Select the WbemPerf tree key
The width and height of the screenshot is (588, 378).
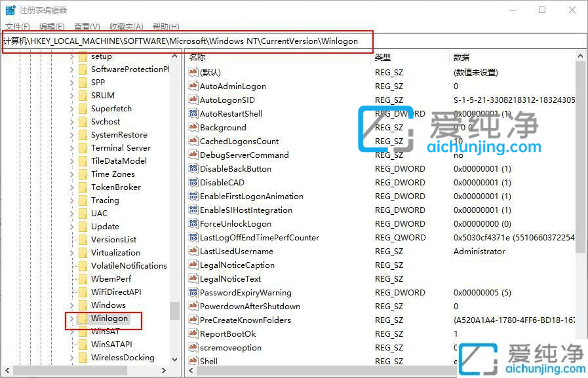tap(111, 278)
